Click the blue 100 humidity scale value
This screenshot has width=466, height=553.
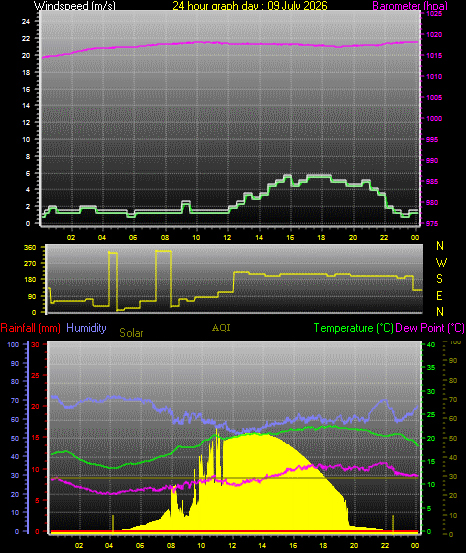pos(13,345)
